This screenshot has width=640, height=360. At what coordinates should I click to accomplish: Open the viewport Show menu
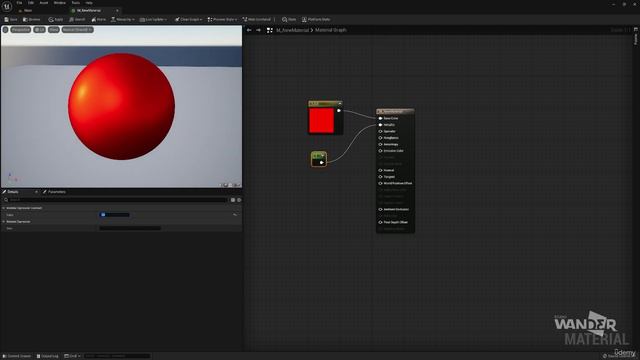(53, 30)
